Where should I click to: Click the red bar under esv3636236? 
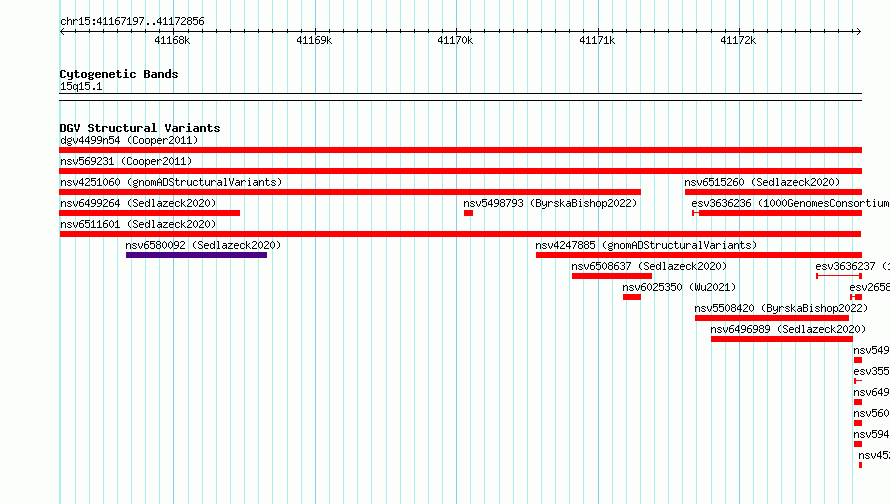coord(777,213)
